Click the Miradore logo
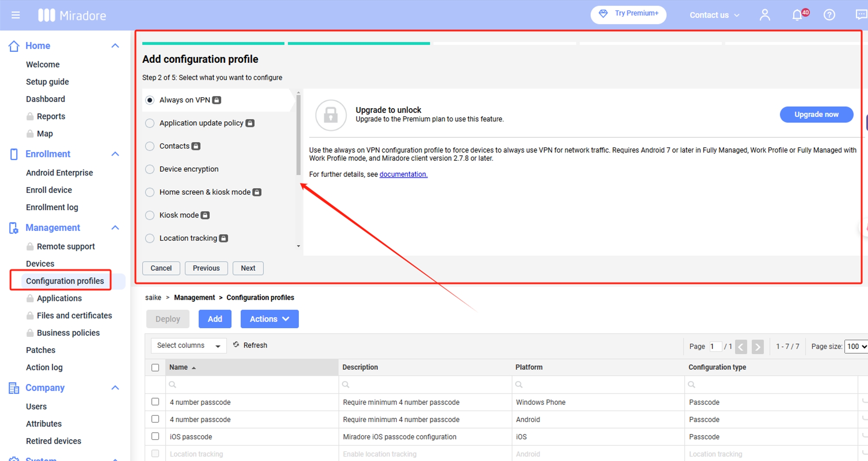The width and height of the screenshot is (868, 461). tap(72, 15)
